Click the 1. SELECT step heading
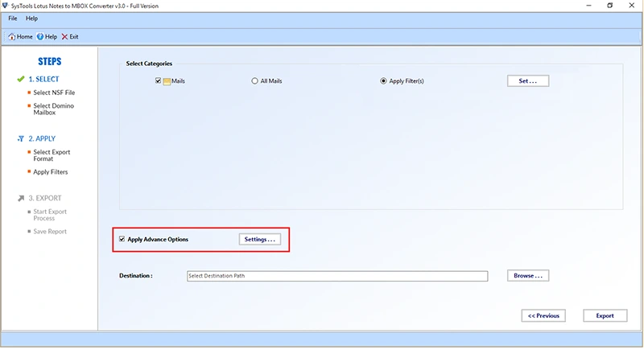The image size is (644, 362). pyautogui.click(x=43, y=79)
